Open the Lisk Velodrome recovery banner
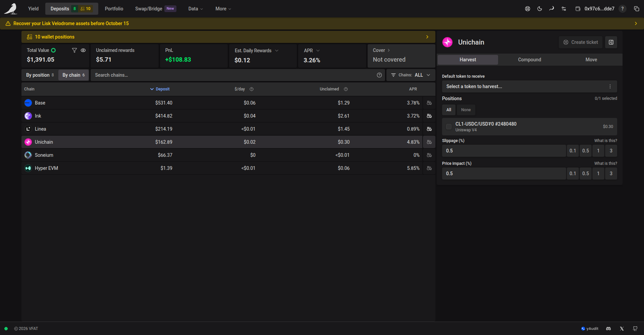This screenshot has height=335, width=644. 322,23
